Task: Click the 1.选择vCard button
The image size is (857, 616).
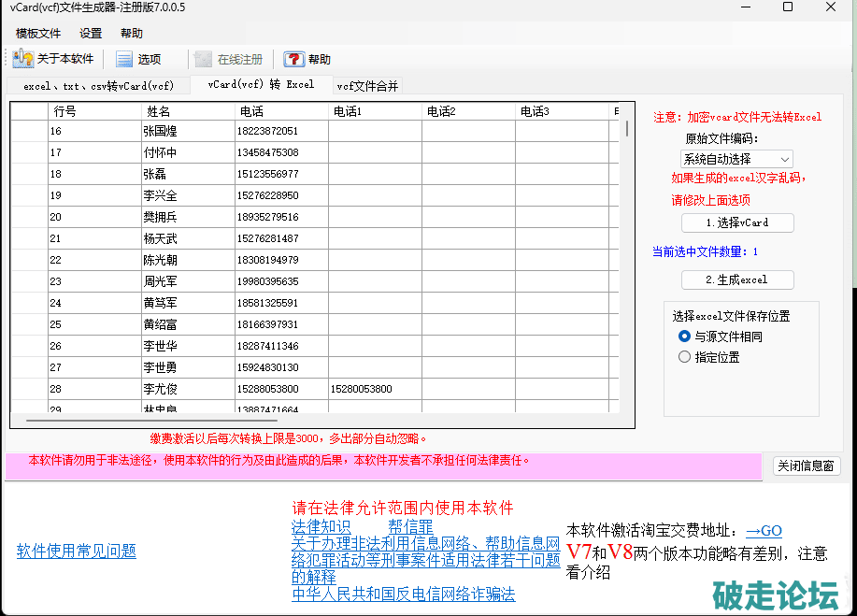Action: [x=737, y=222]
